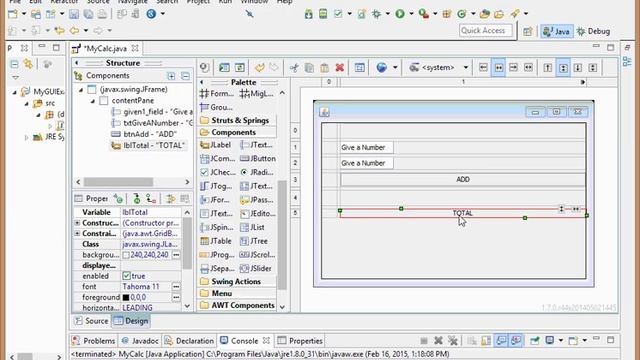This screenshot has height=360, width=640.
Task: Click the Set layout icon in designer toolbar
Action: click(x=360, y=67)
